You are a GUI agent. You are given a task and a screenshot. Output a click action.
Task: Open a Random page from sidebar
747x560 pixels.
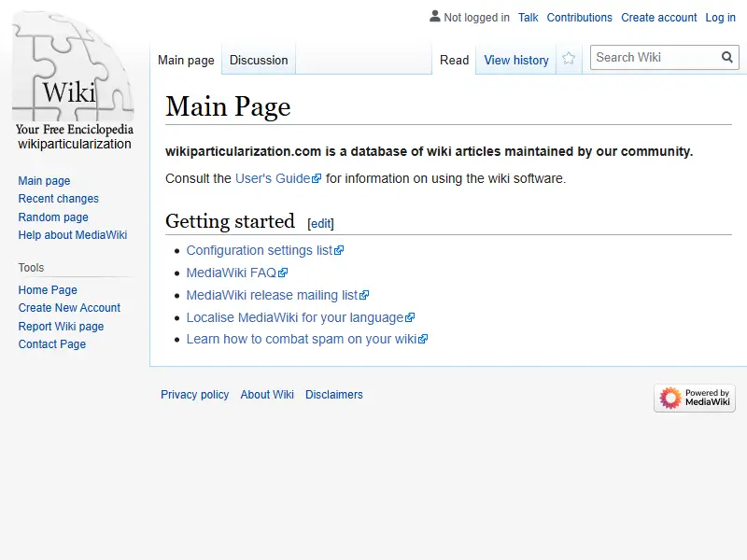point(53,217)
